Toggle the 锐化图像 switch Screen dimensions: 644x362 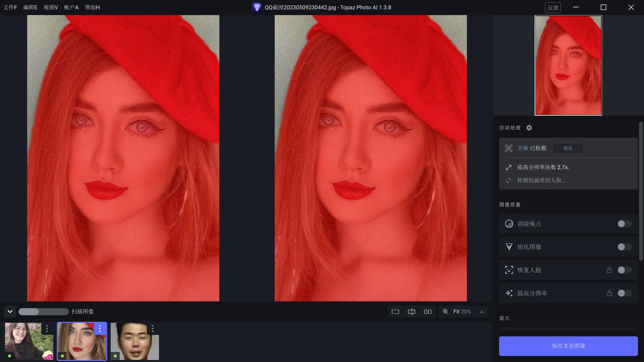pos(625,247)
